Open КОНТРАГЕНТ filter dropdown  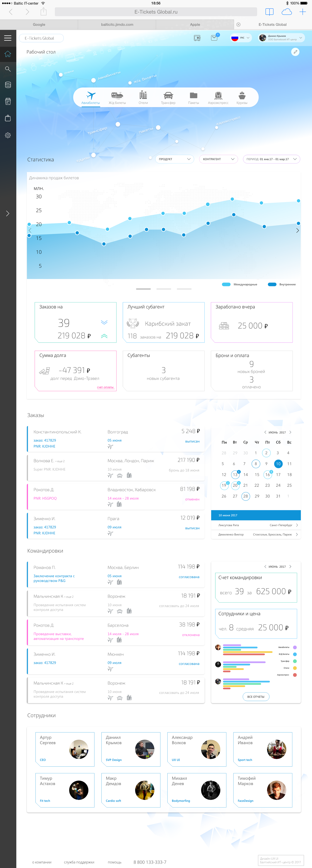[218, 159]
